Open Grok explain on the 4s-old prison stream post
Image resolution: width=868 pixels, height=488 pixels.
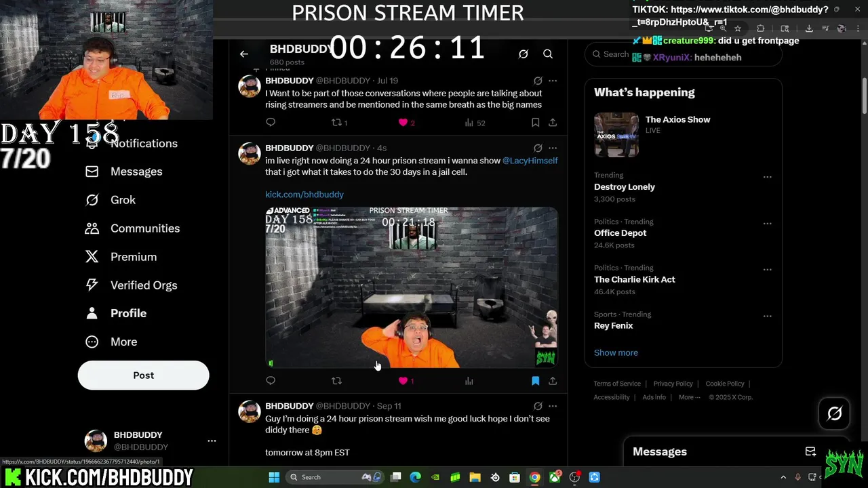(538, 148)
